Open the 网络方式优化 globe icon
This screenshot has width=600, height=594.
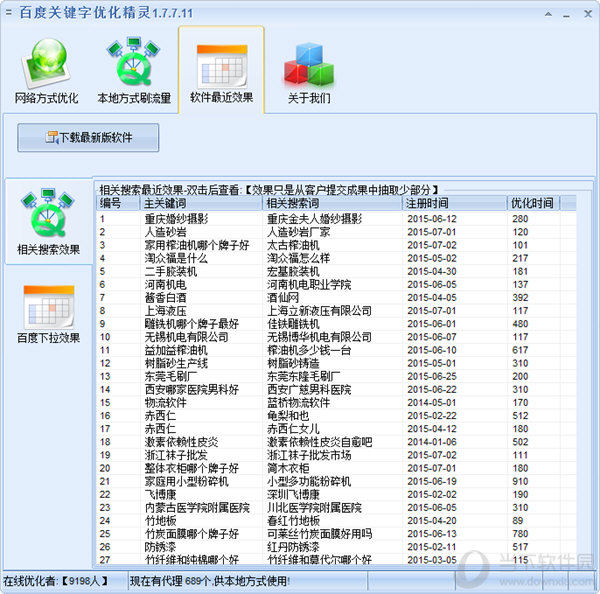point(46,62)
